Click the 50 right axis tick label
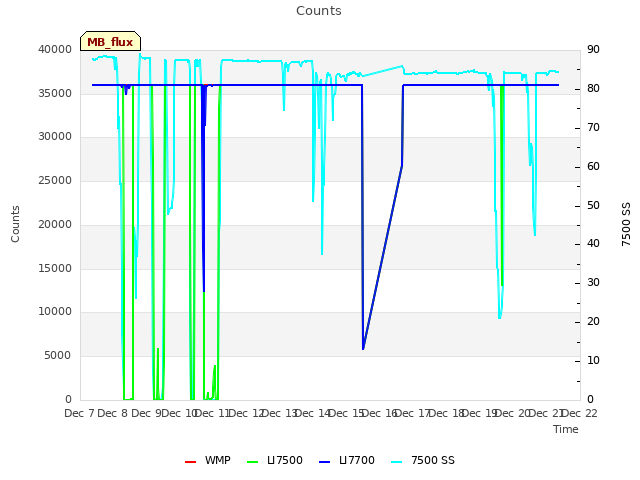Viewport: 640px width, 480px height. pyautogui.click(x=593, y=205)
